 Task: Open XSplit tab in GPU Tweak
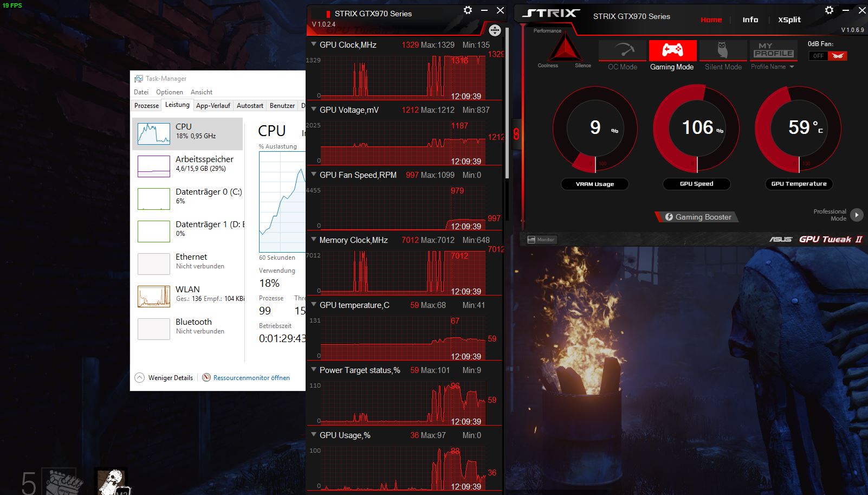tap(789, 20)
